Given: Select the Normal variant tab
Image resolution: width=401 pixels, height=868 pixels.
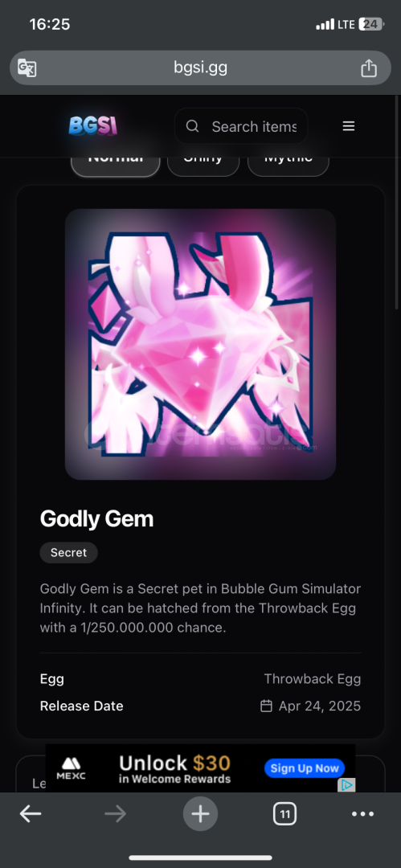Looking at the screenshot, I should [x=115, y=164].
